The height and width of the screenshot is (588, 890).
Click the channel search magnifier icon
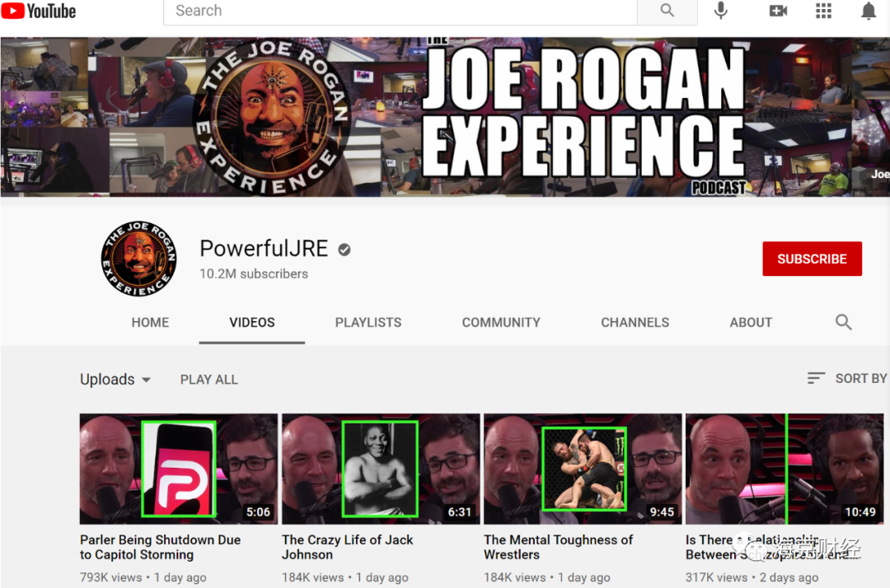coord(843,322)
